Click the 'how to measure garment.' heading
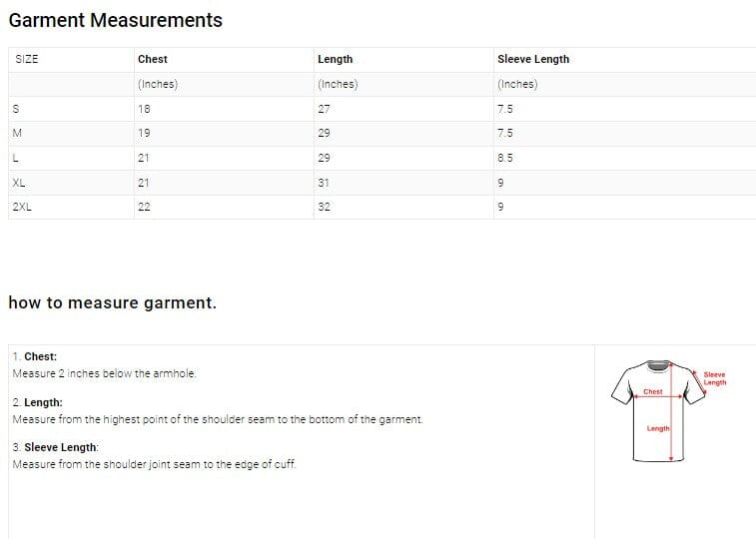This screenshot has height=539, width=756. pos(112,302)
